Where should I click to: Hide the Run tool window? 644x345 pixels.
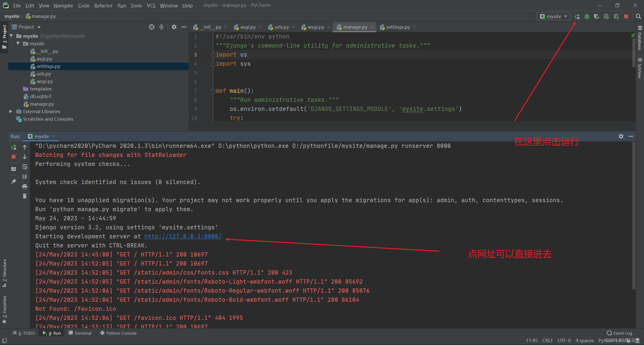pos(631,136)
